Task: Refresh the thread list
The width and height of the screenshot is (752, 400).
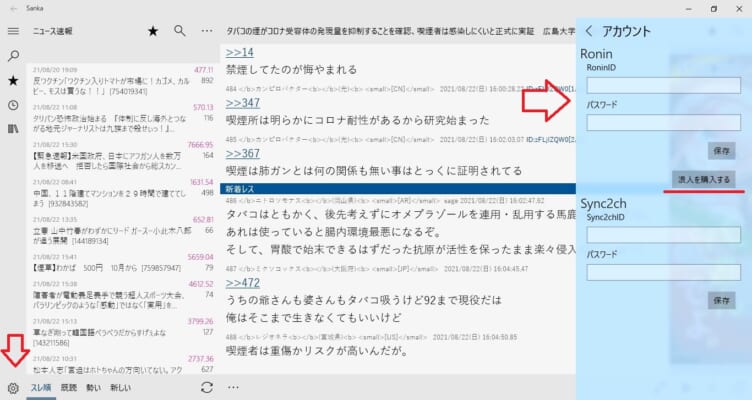Action: tap(206, 388)
